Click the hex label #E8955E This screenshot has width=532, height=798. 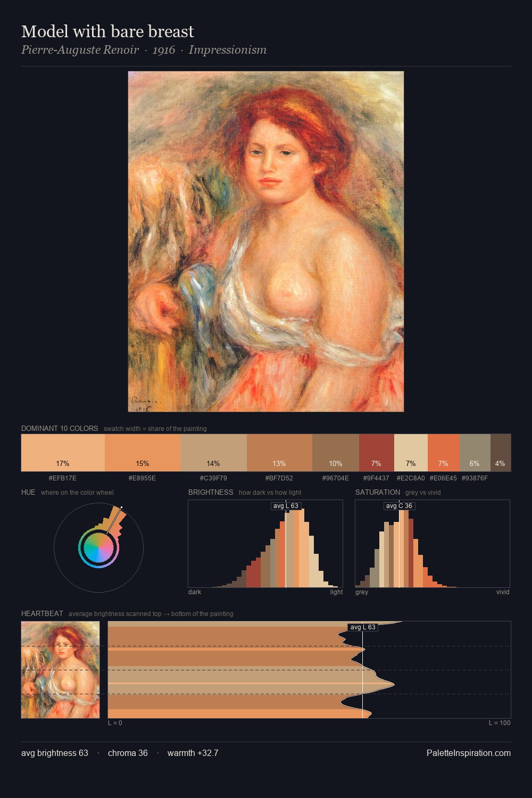coord(143,478)
